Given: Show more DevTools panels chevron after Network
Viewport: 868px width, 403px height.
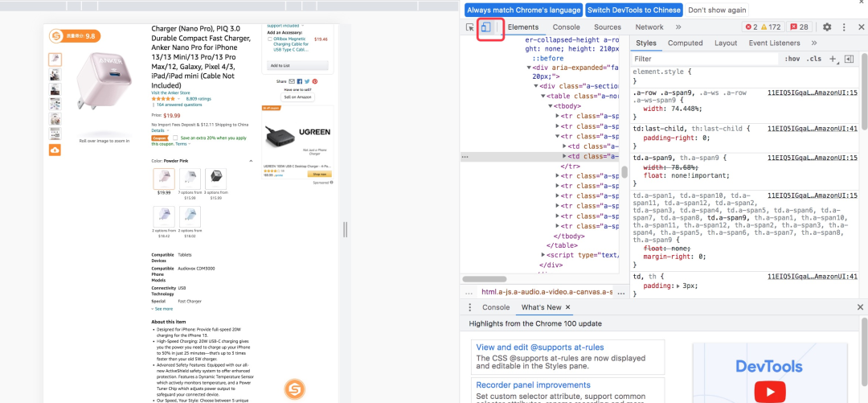Looking at the screenshot, I should (x=678, y=27).
